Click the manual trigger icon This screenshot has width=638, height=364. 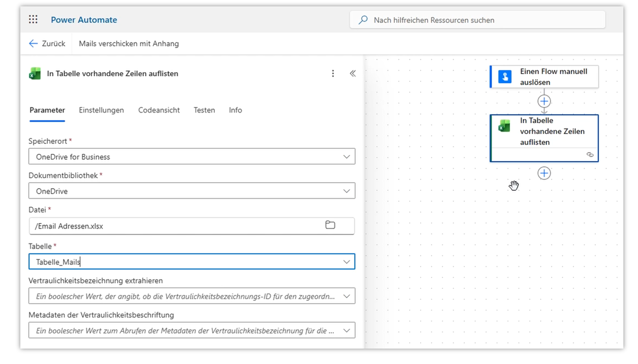point(505,77)
